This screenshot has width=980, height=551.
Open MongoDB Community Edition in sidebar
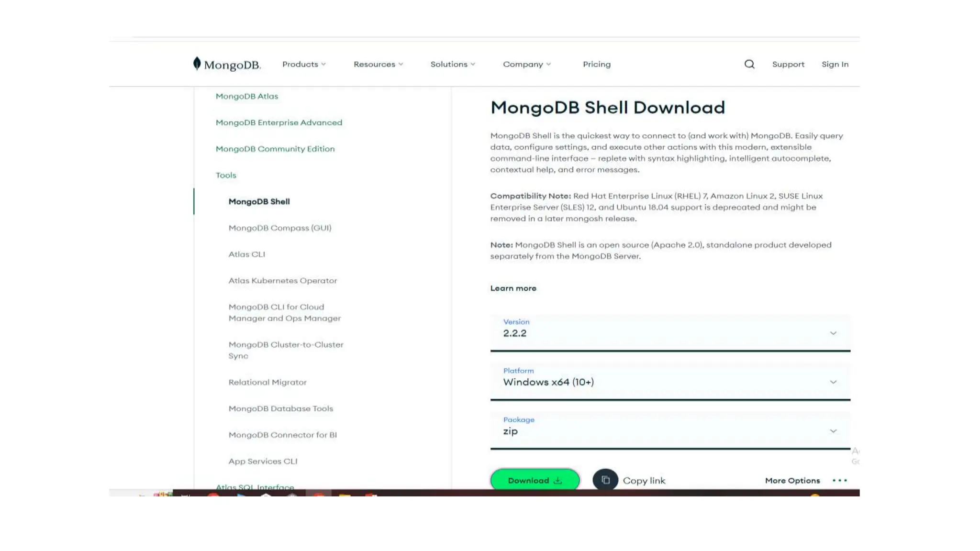pyautogui.click(x=275, y=149)
